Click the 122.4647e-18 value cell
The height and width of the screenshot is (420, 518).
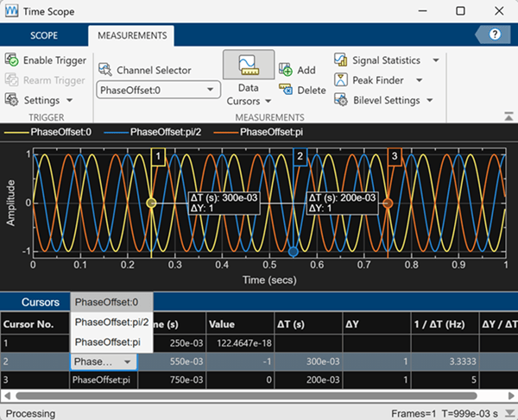[x=240, y=343]
